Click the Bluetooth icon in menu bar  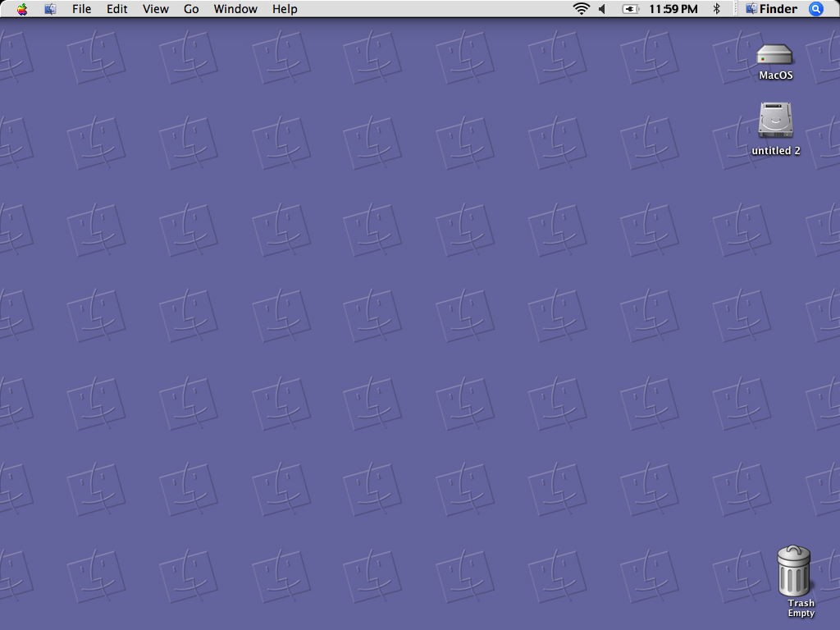click(717, 8)
